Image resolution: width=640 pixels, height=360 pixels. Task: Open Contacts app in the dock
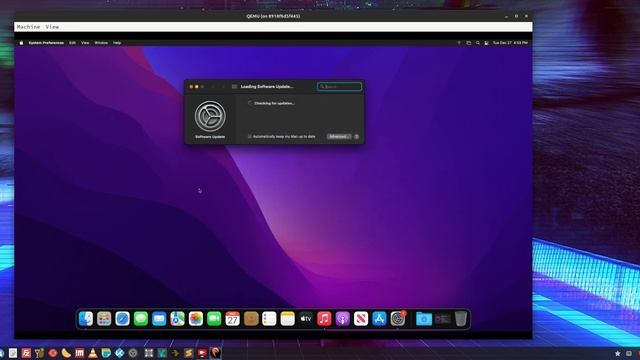click(x=251, y=319)
